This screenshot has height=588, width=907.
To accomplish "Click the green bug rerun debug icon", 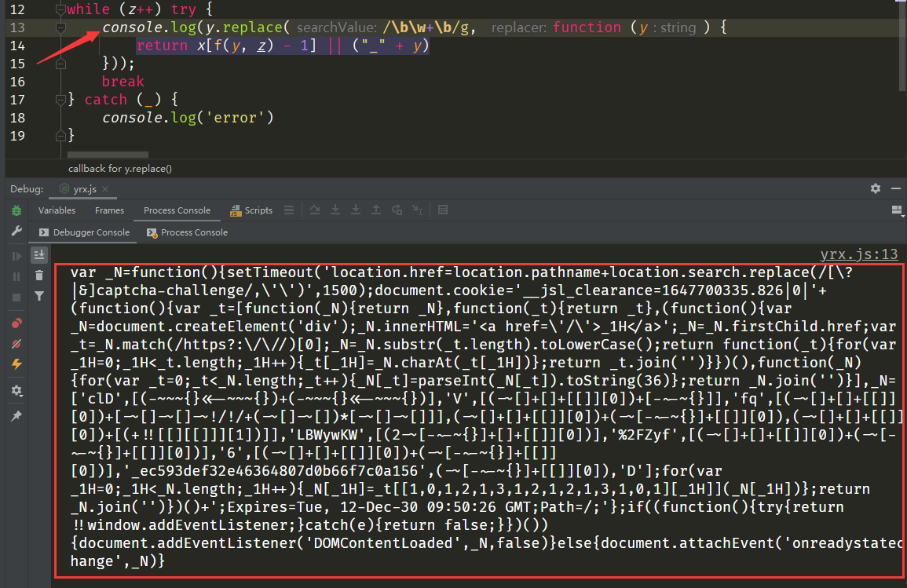I will tap(16, 210).
